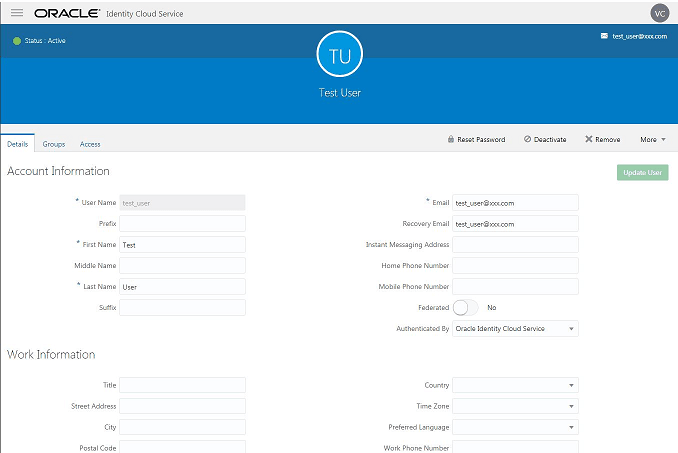The image size is (678, 453).
Task: Click the Prefix input field
Action: pos(182,223)
